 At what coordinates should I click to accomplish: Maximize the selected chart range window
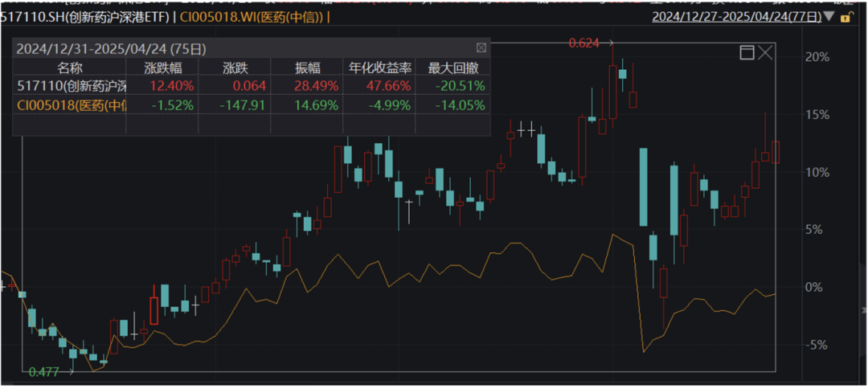click(747, 53)
